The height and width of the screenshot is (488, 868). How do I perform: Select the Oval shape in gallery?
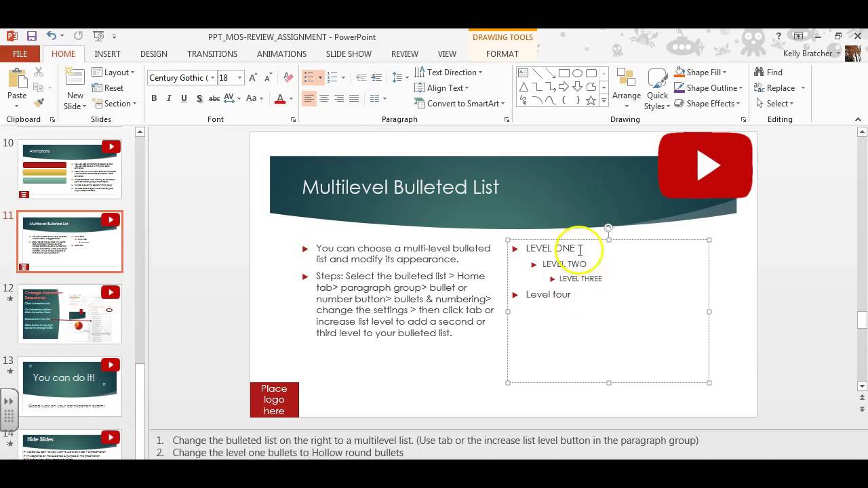click(x=577, y=73)
